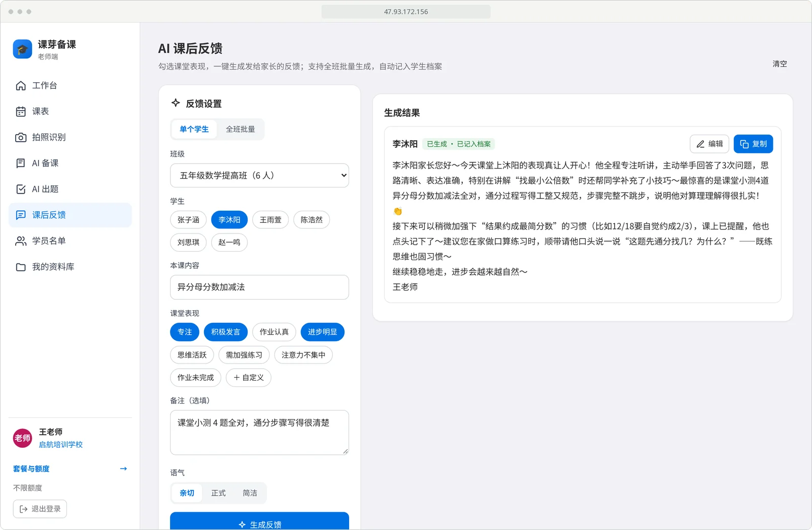Enable the 作业未完成 performance tag

pyautogui.click(x=196, y=378)
